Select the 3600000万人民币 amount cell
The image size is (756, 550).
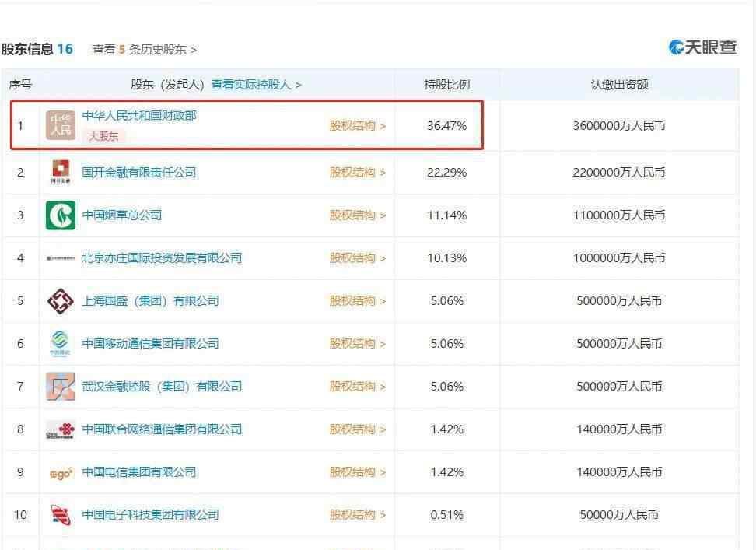619,126
